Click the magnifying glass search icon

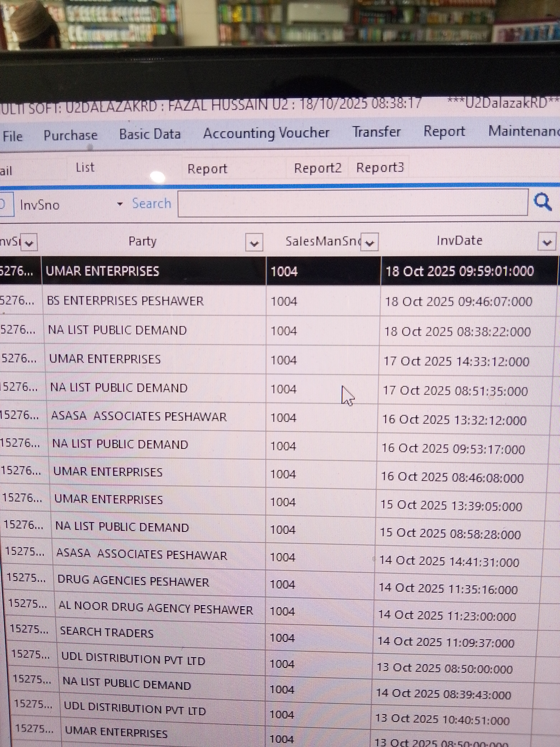pyautogui.click(x=542, y=202)
